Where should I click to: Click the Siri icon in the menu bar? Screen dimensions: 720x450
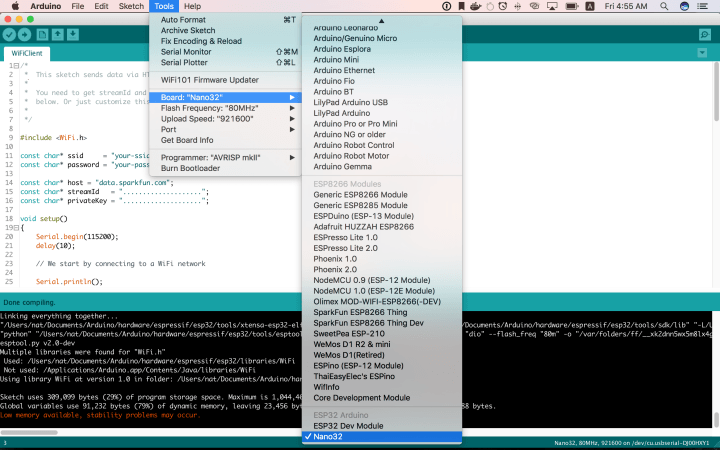click(x=684, y=6)
